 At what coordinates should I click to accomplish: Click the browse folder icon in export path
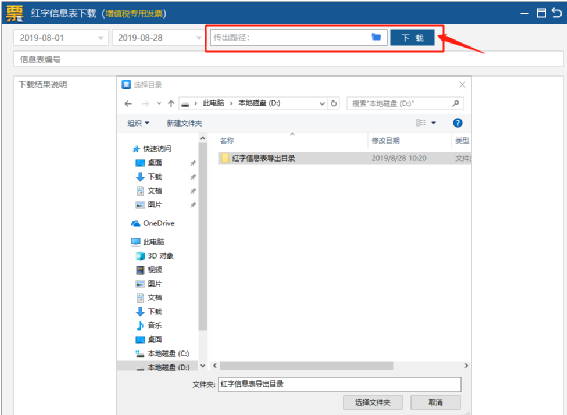pos(376,37)
